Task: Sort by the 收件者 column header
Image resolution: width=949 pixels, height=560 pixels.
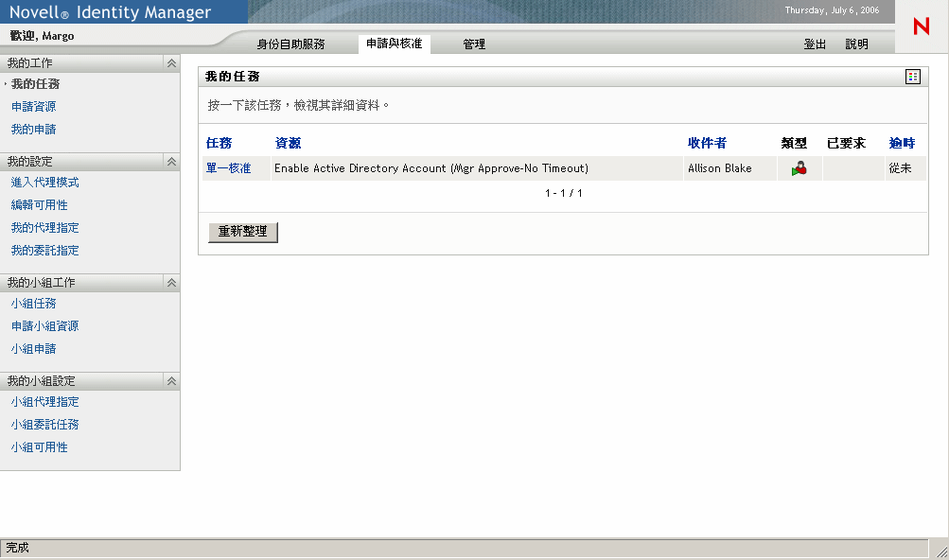Action: (707, 144)
